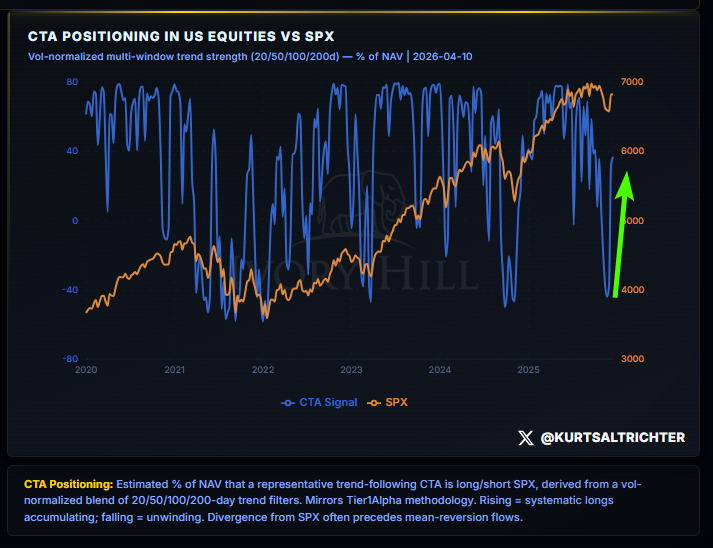Click the 2021 x-axis label
Image resolution: width=713 pixels, height=548 pixels.
tap(175, 370)
